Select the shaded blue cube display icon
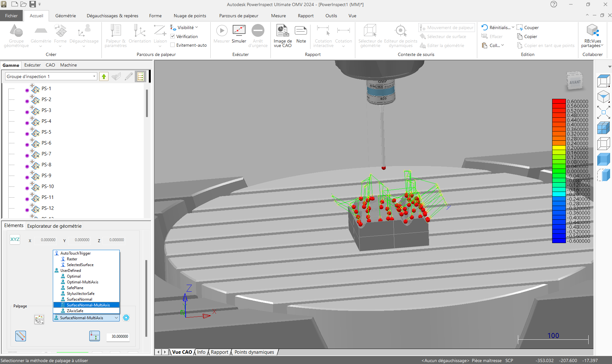This screenshot has width=612, height=364. [603, 159]
